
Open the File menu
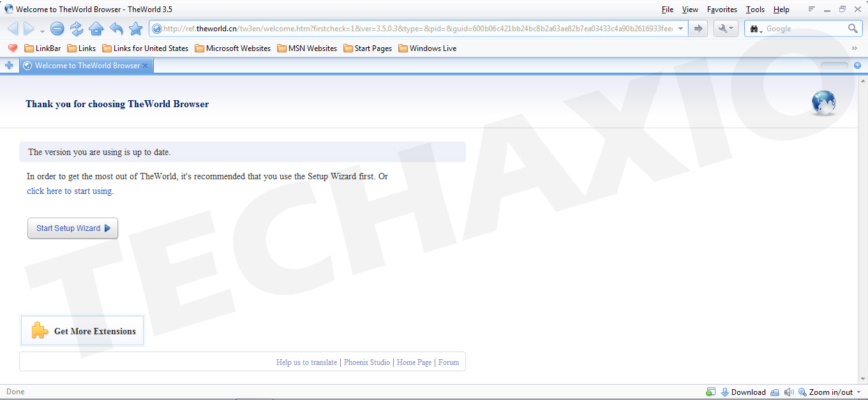coord(668,10)
